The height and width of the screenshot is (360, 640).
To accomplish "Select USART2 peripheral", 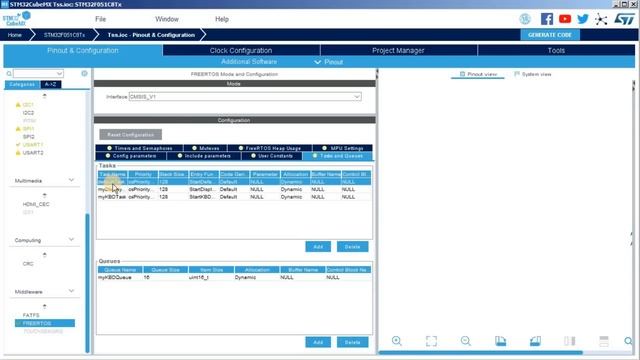I will pos(33,153).
